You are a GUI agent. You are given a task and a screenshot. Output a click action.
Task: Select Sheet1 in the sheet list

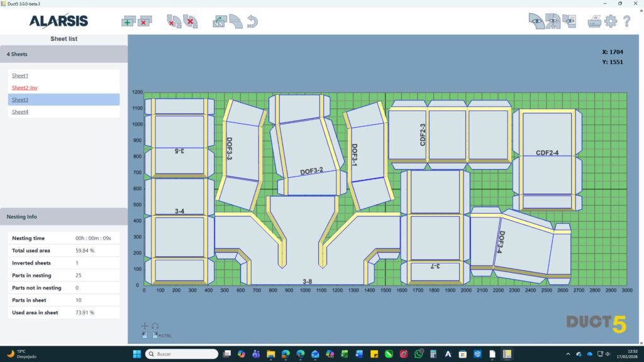(x=20, y=75)
